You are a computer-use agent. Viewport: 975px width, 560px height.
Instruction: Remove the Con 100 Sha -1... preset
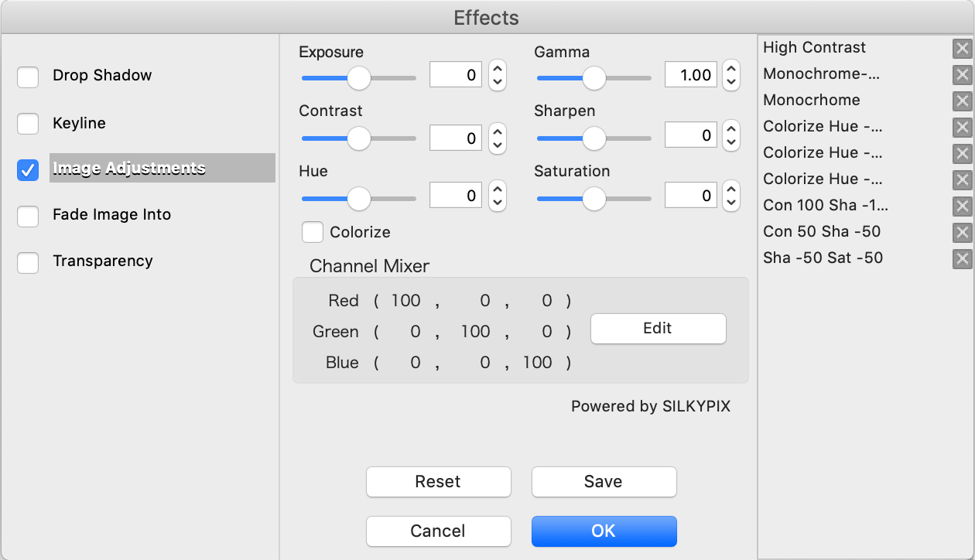[x=962, y=206]
